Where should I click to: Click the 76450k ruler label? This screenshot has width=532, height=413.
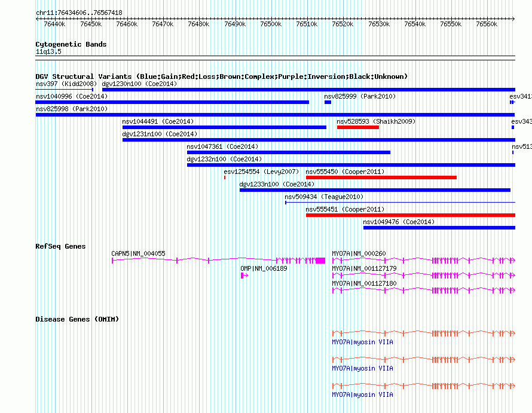click(91, 24)
